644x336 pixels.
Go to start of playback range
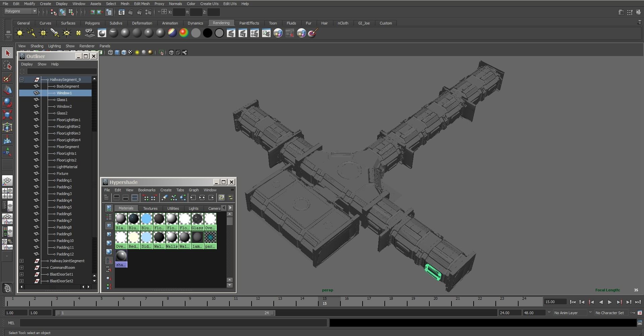(573, 302)
